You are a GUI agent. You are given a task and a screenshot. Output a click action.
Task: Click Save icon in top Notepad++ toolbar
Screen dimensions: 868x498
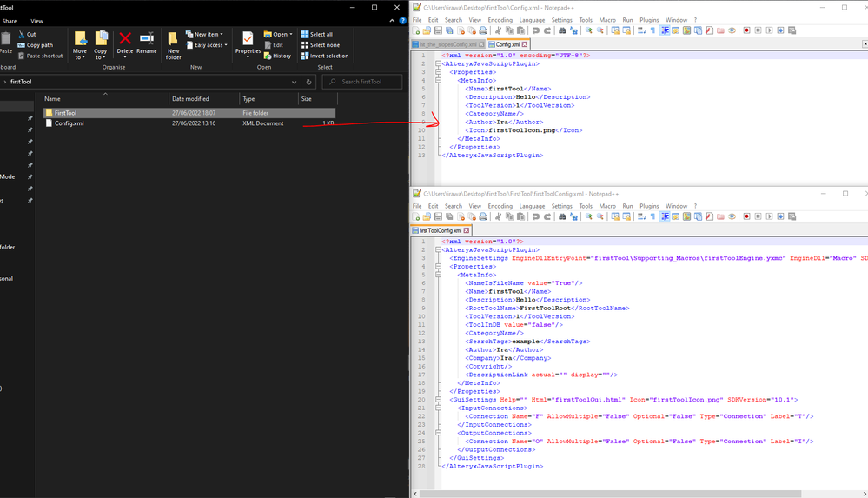(x=438, y=30)
